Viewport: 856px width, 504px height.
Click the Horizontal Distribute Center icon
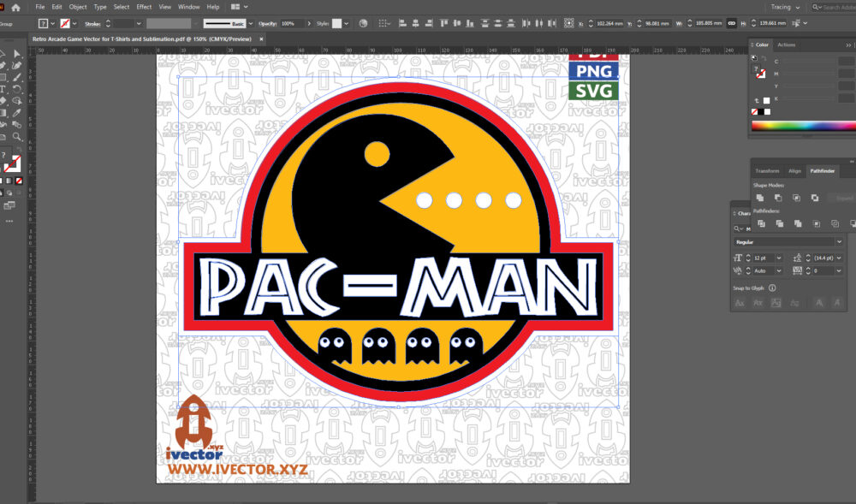coord(539,23)
